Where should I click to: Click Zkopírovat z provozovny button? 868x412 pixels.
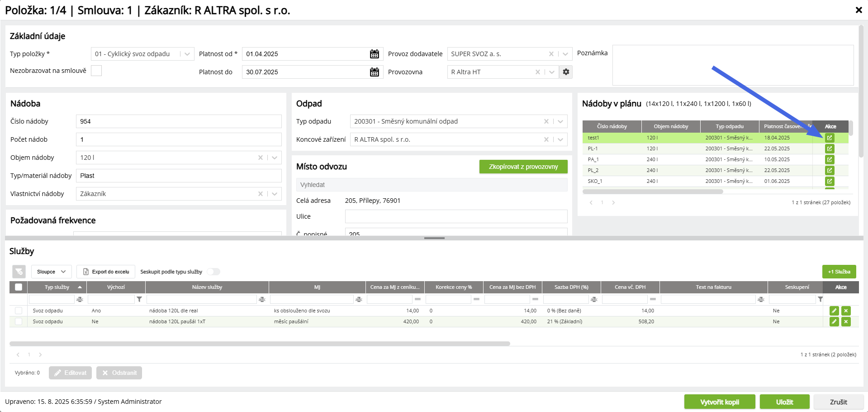523,167
